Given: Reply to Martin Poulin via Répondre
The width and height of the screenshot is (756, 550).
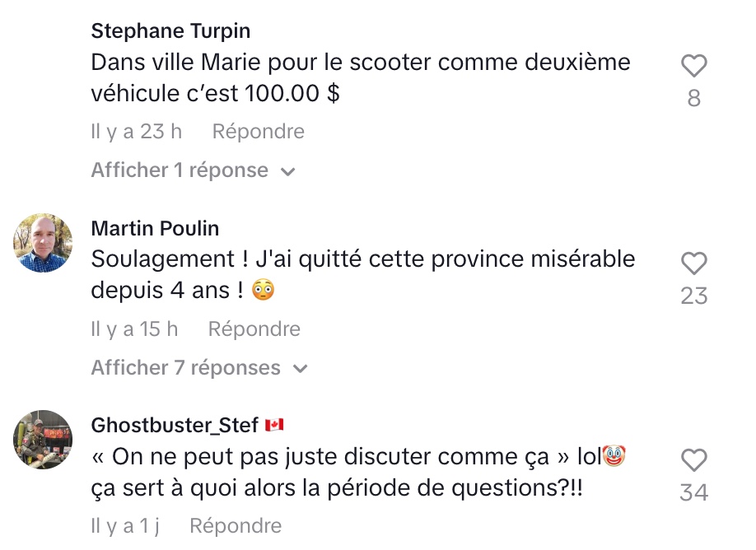Looking at the screenshot, I should point(254,329).
